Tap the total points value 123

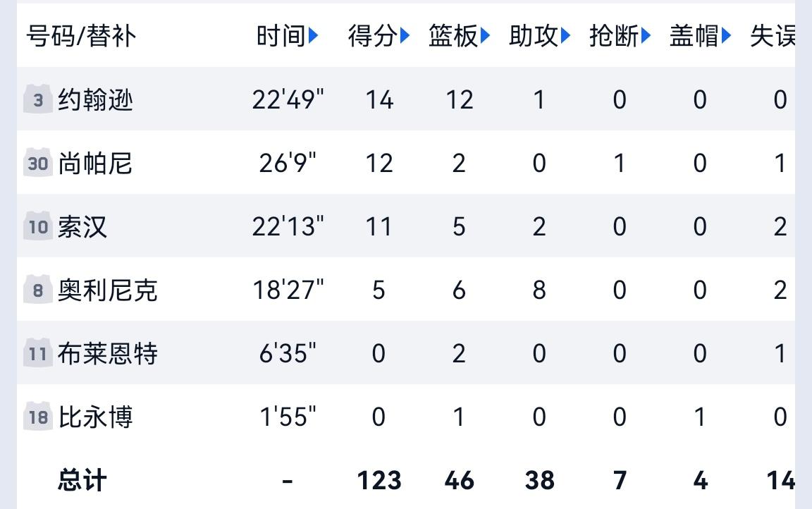tap(379, 481)
